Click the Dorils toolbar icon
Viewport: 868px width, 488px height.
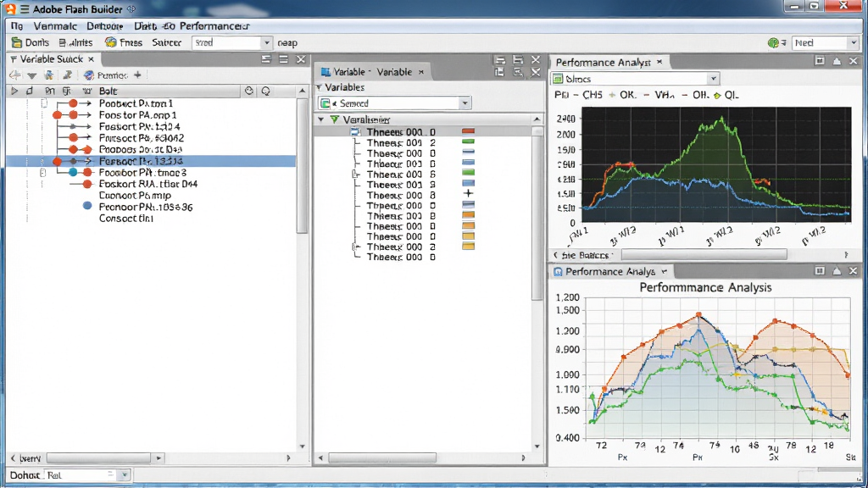pyautogui.click(x=17, y=42)
